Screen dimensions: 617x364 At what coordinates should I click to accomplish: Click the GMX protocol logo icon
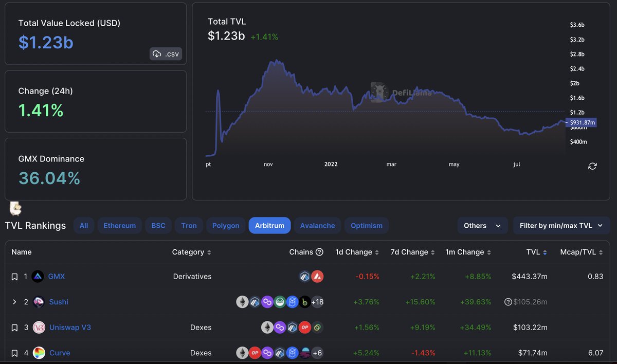pyautogui.click(x=37, y=276)
